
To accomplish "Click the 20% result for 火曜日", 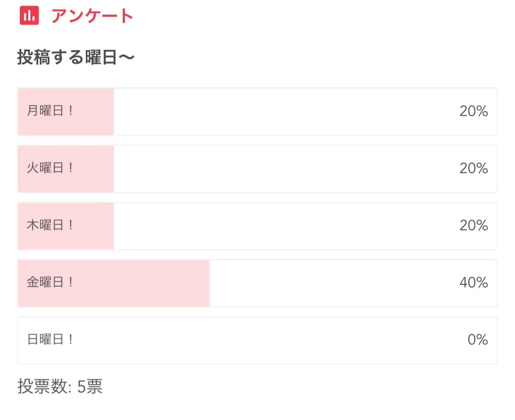I will (474, 168).
